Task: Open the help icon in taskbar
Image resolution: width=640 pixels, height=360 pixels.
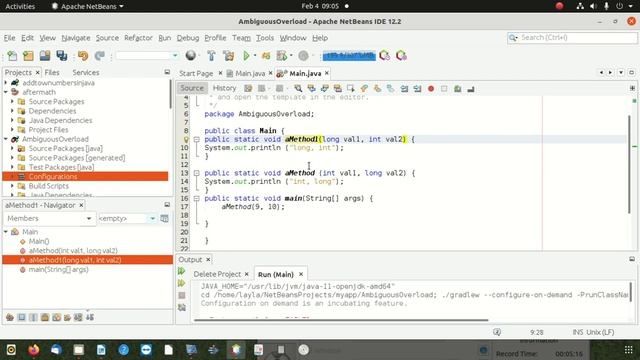Action: pos(124,350)
